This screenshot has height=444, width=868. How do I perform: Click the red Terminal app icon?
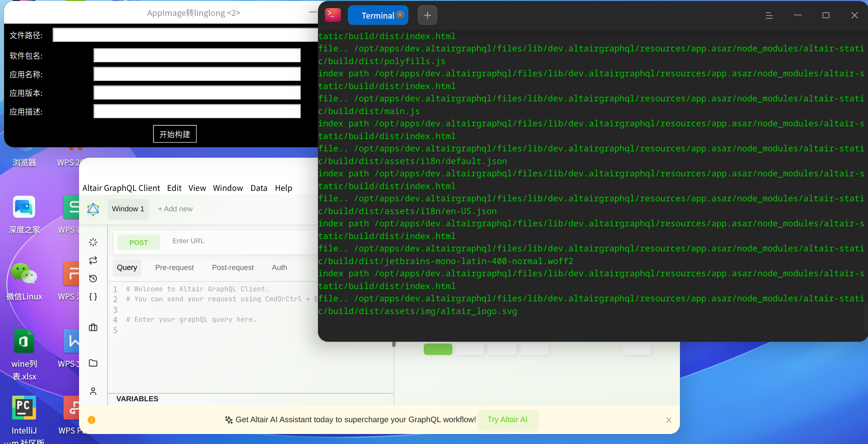point(333,15)
